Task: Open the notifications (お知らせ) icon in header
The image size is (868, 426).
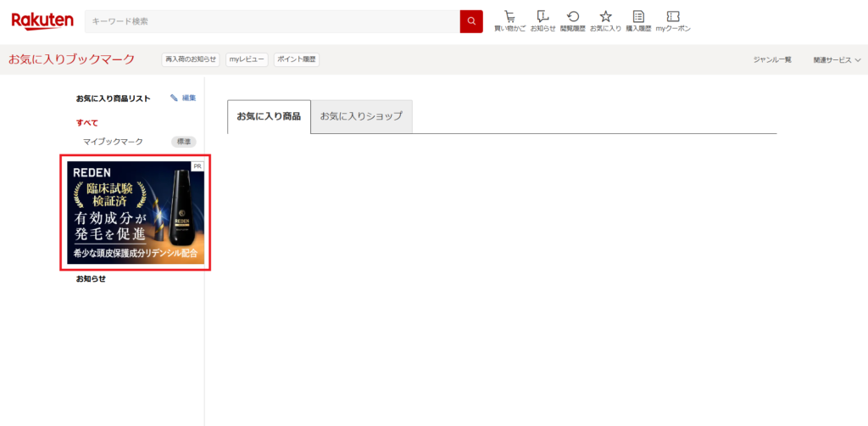Action: pyautogui.click(x=542, y=21)
